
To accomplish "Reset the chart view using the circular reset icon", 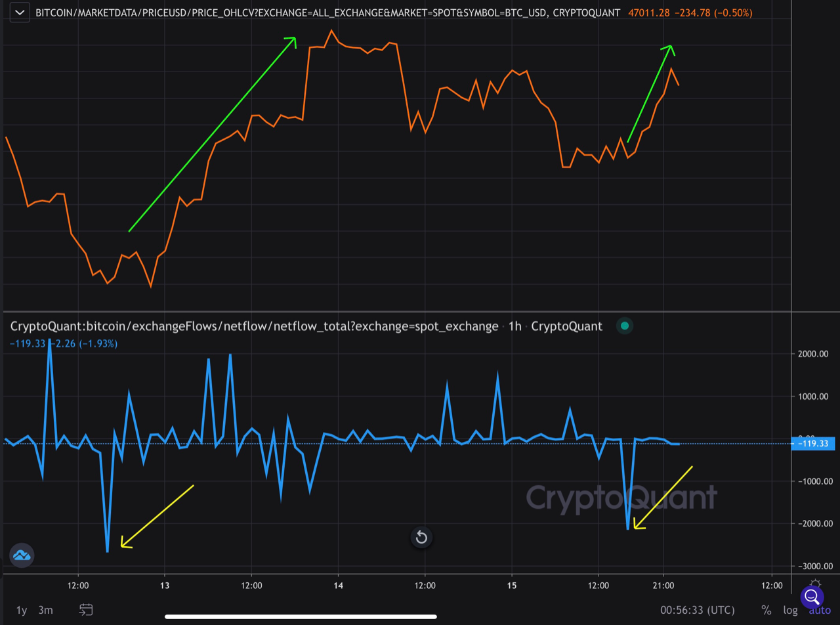I will pyautogui.click(x=421, y=537).
